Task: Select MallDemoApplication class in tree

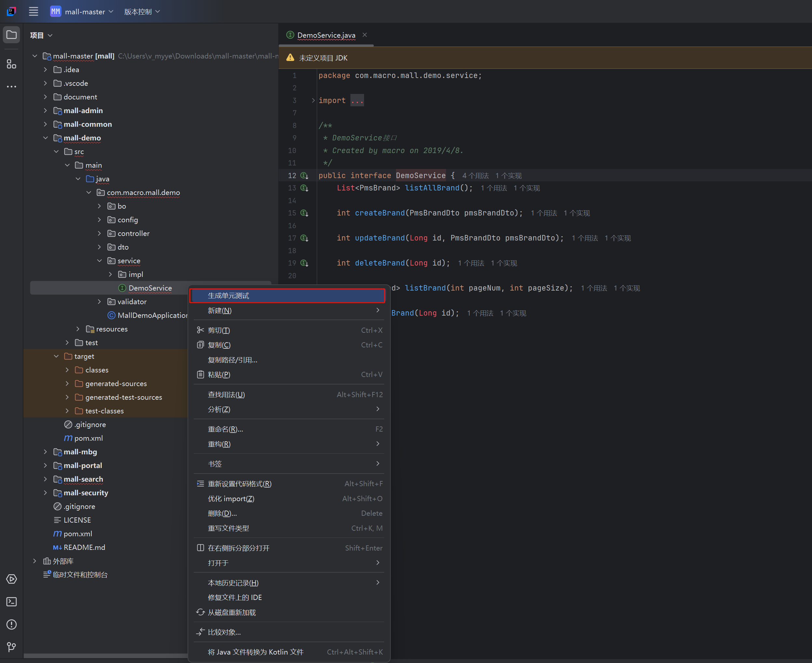Action: [152, 315]
